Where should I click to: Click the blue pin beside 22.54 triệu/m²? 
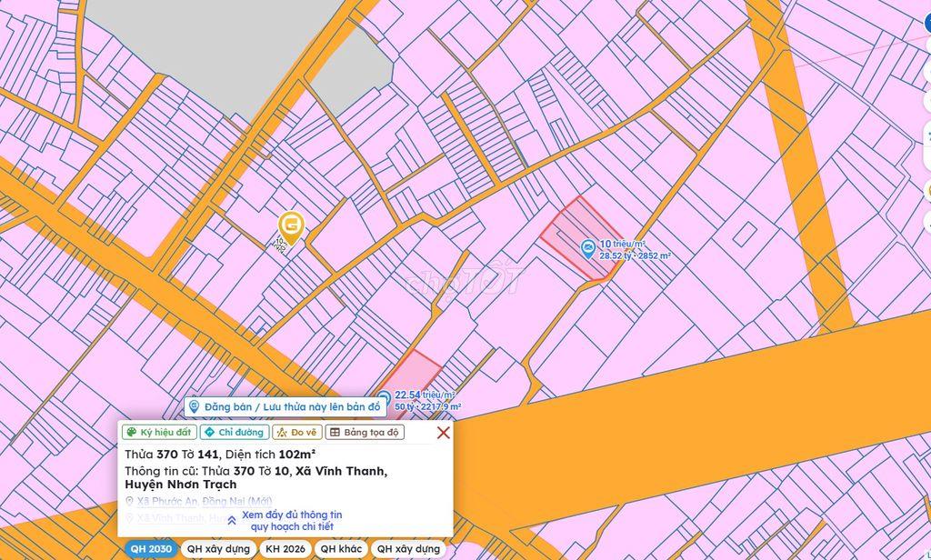[x=384, y=398]
